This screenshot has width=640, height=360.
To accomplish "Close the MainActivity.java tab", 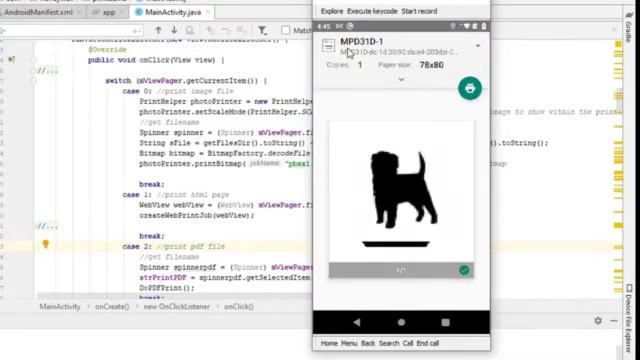I will [x=208, y=12].
